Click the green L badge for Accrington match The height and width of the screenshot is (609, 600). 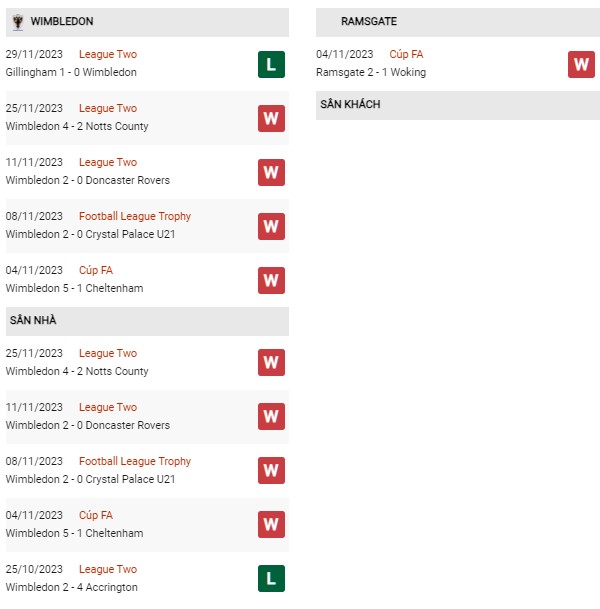271,579
